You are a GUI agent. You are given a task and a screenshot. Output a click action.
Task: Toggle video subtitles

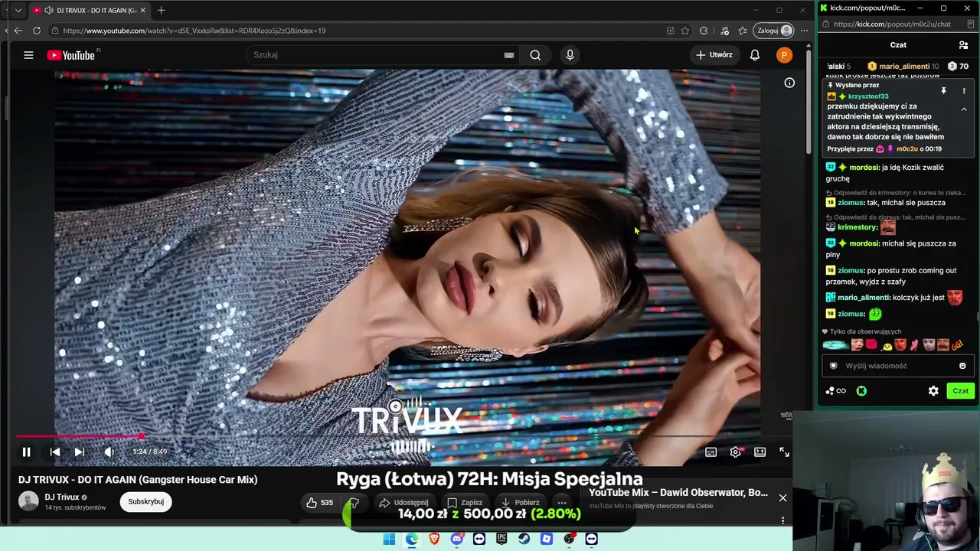click(x=711, y=452)
